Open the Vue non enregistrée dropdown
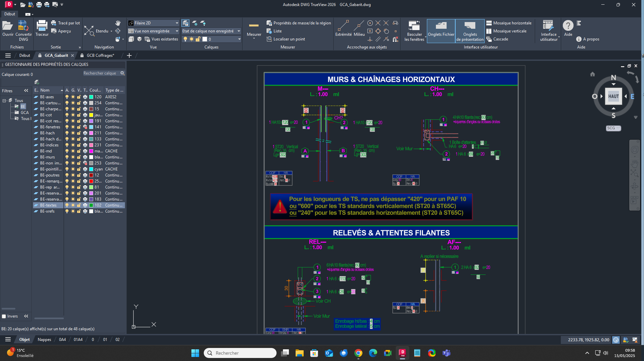The image size is (644, 361). (x=154, y=31)
